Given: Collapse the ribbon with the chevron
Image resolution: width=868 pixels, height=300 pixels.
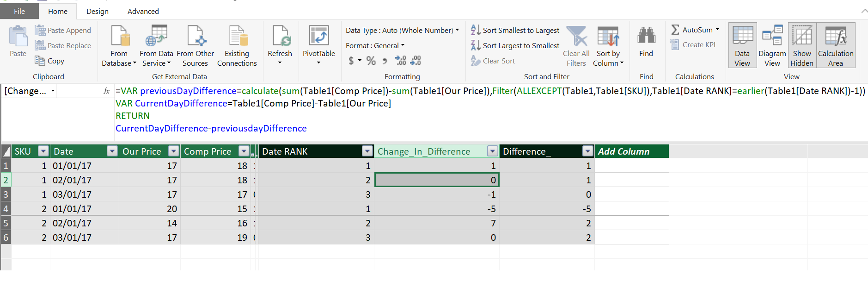Looking at the screenshot, I should 864,11.
